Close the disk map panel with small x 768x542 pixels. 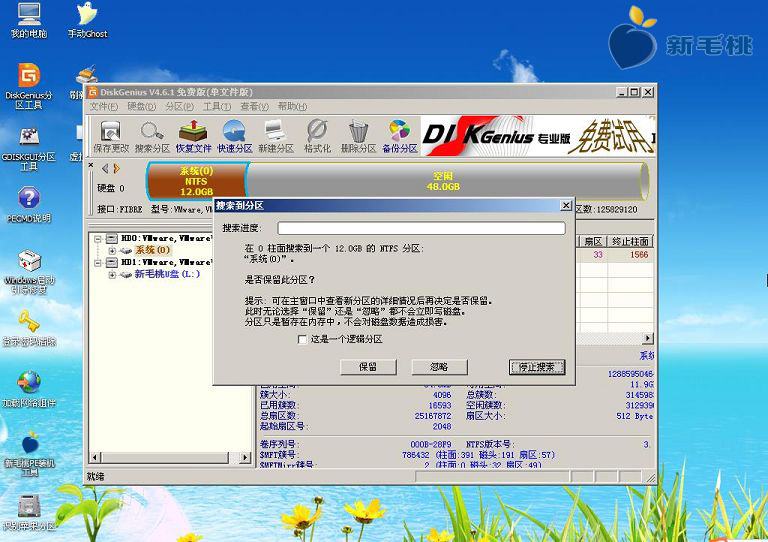coord(91,165)
